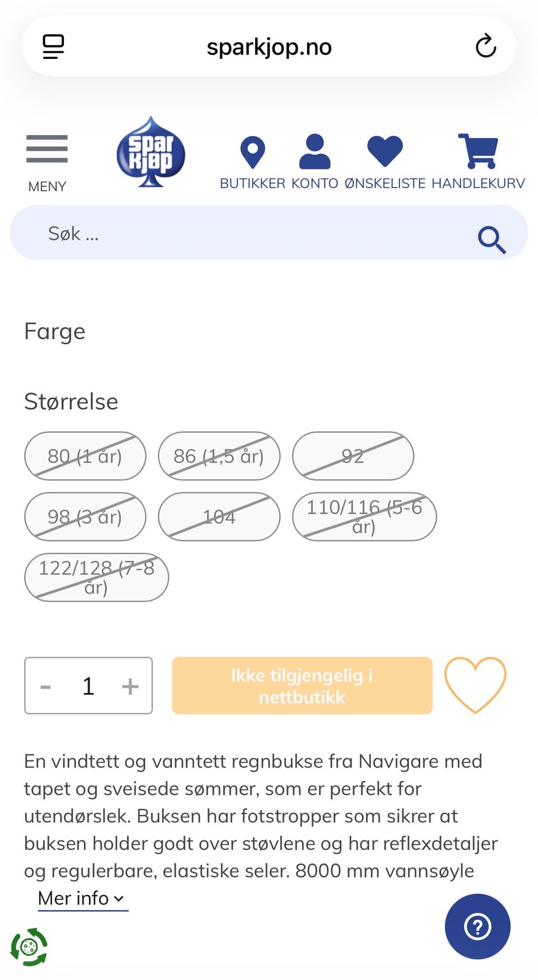Image resolution: width=538 pixels, height=980 pixels.
Task: Open the Handlekurv shopping cart
Action: click(x=478, y=161)
